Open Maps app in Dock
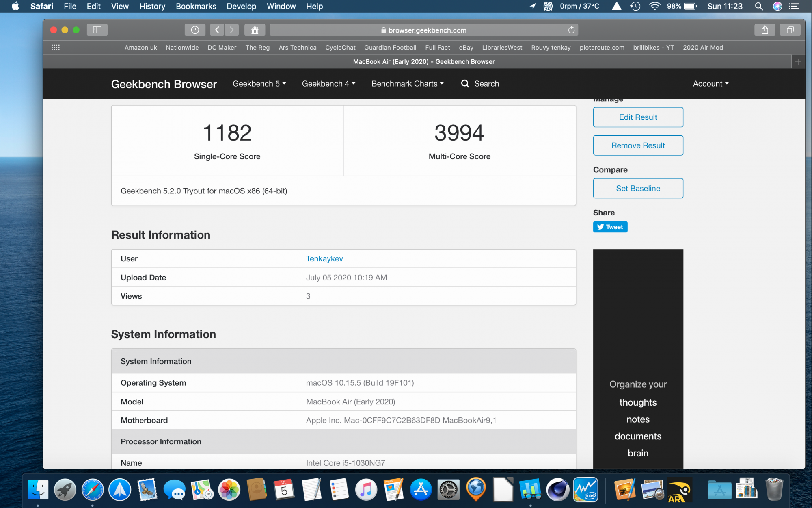 [x=202, y=489]
